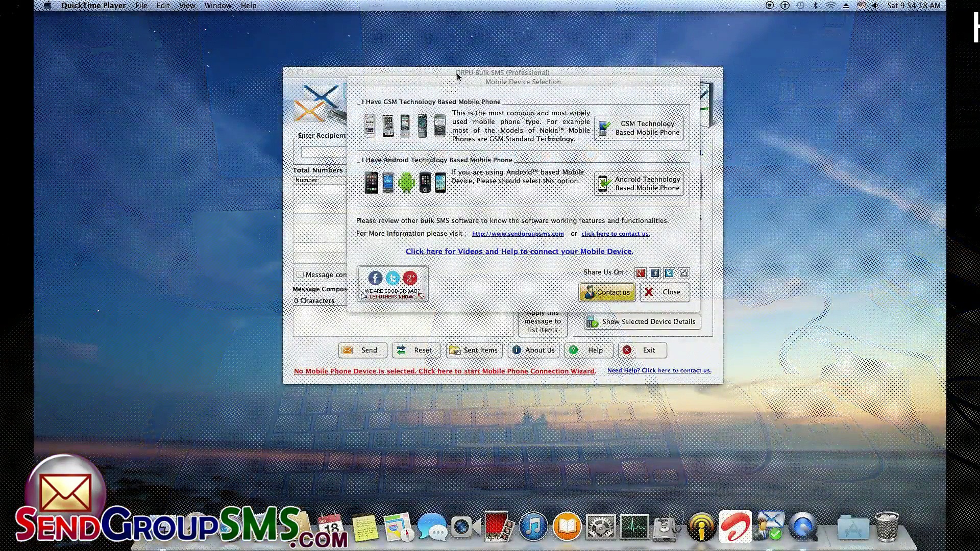Open Sent Items to view sent messages
The image size is (980, 551).
point(473,350)
